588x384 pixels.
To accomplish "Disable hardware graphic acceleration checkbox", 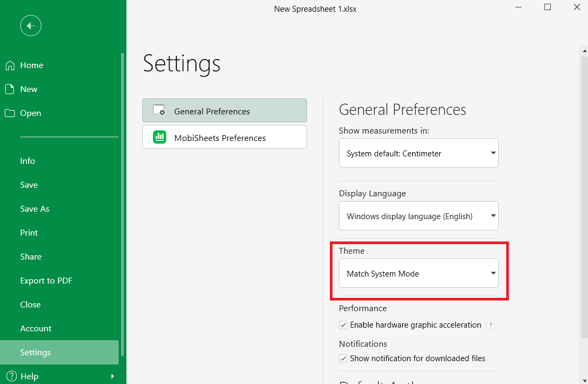I will [x=343, y=325].
